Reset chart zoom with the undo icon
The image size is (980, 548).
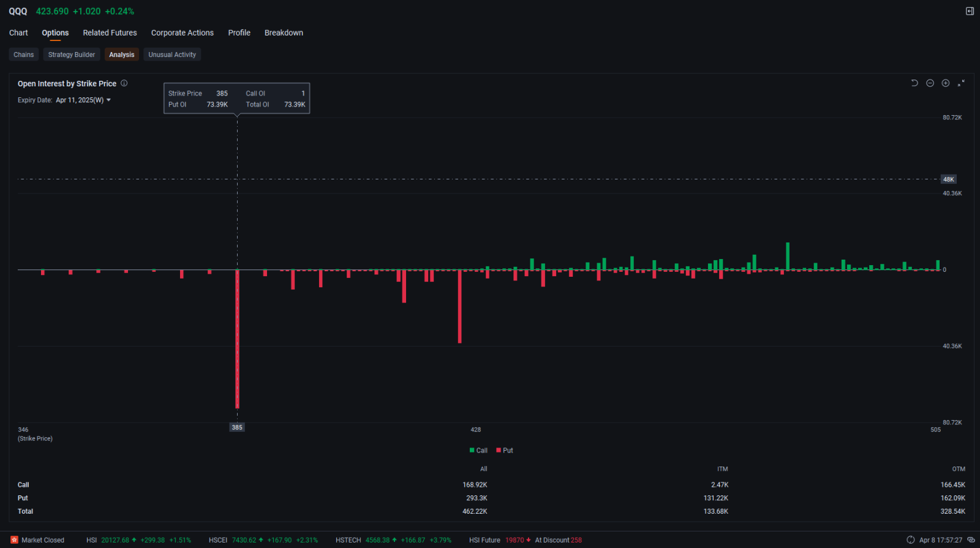(x=914, y=83)
